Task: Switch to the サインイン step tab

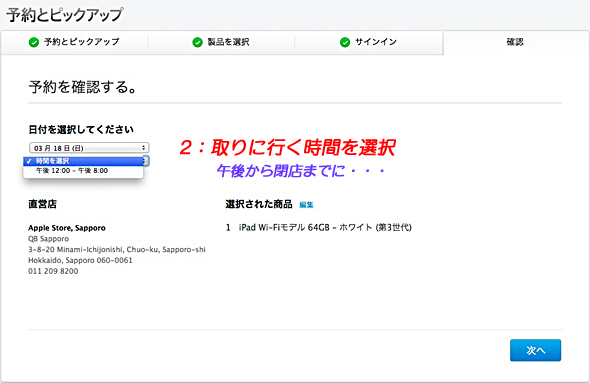Action: pyautogui.click(x=368, y=42)
